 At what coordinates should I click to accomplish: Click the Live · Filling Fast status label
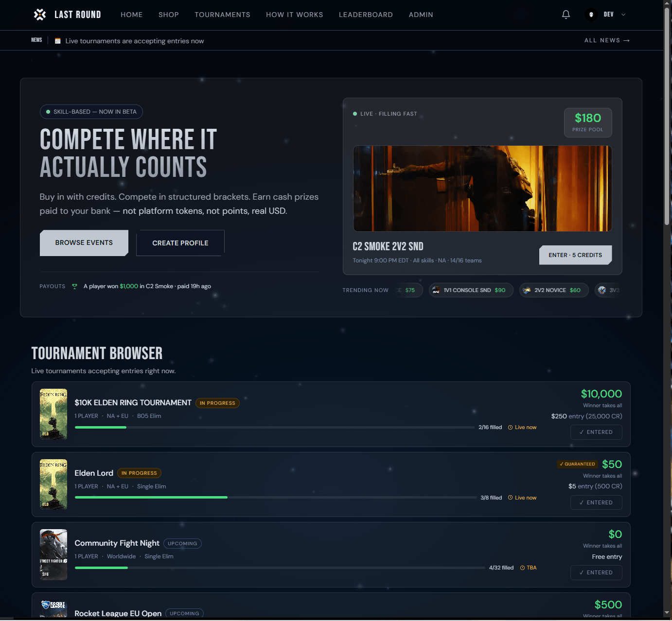[x=385, y=114]
